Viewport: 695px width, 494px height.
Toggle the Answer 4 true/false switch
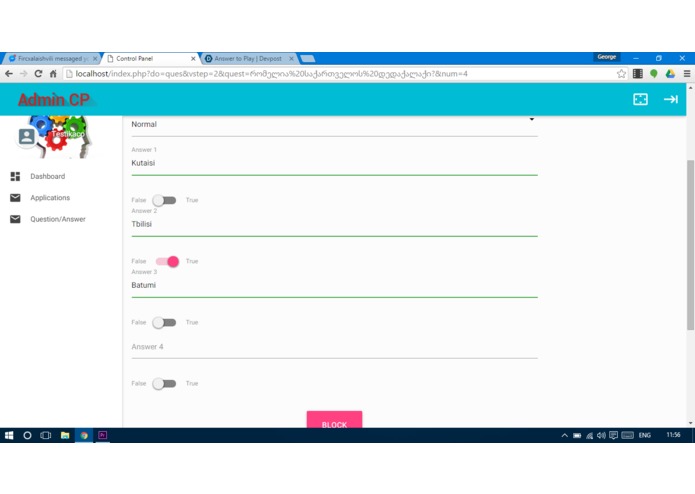[x=164, y=384]
